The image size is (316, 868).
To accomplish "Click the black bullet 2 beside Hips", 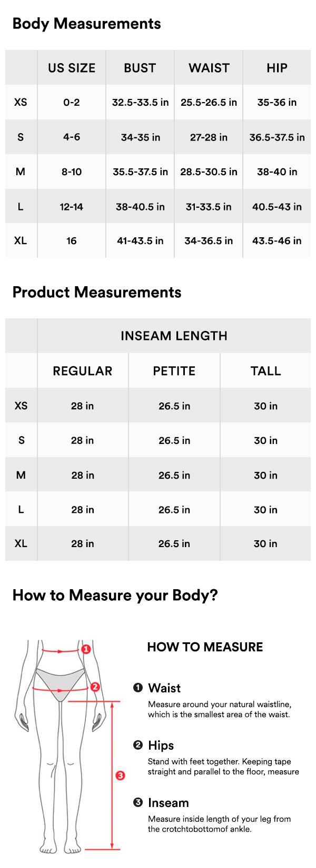I will click(138, 745).
